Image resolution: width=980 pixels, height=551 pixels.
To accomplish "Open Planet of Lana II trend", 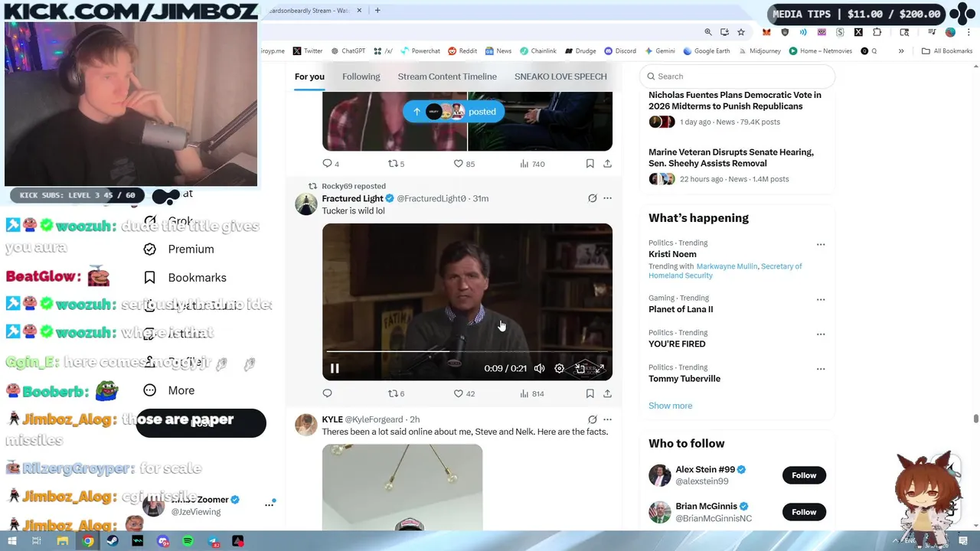I will pyautogui.click(x=681, y=309).
